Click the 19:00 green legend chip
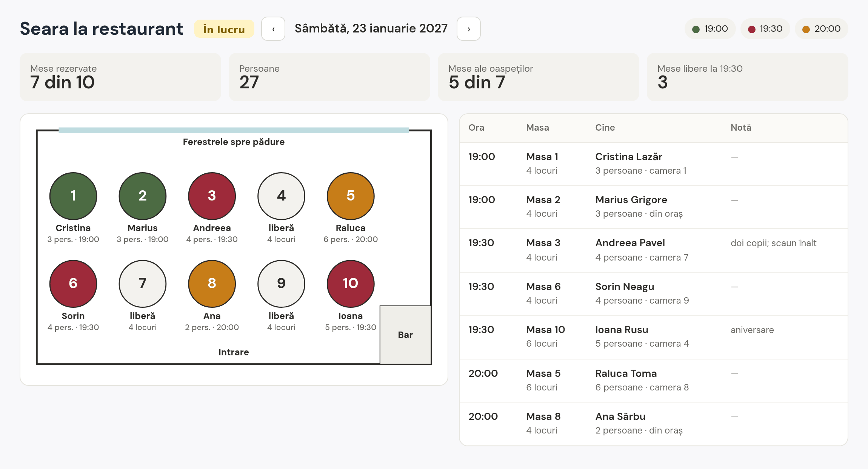Screen dimensions: 868x469 [710, 29]
